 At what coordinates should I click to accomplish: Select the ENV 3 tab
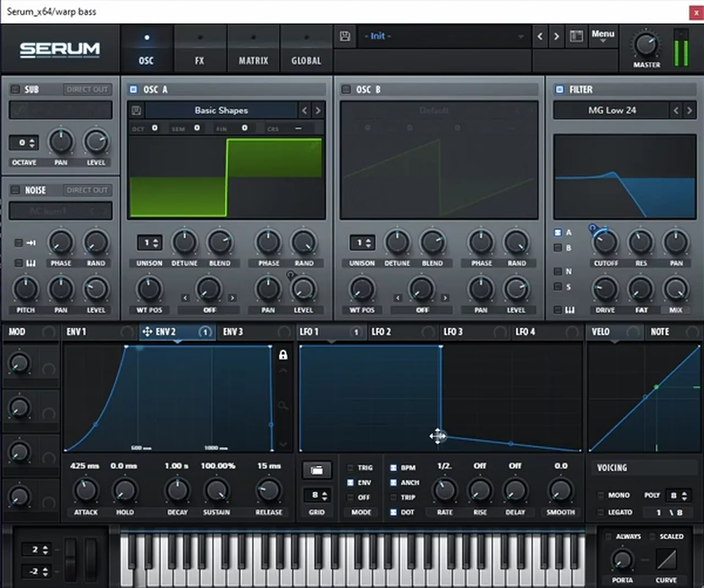pos(233,332)
